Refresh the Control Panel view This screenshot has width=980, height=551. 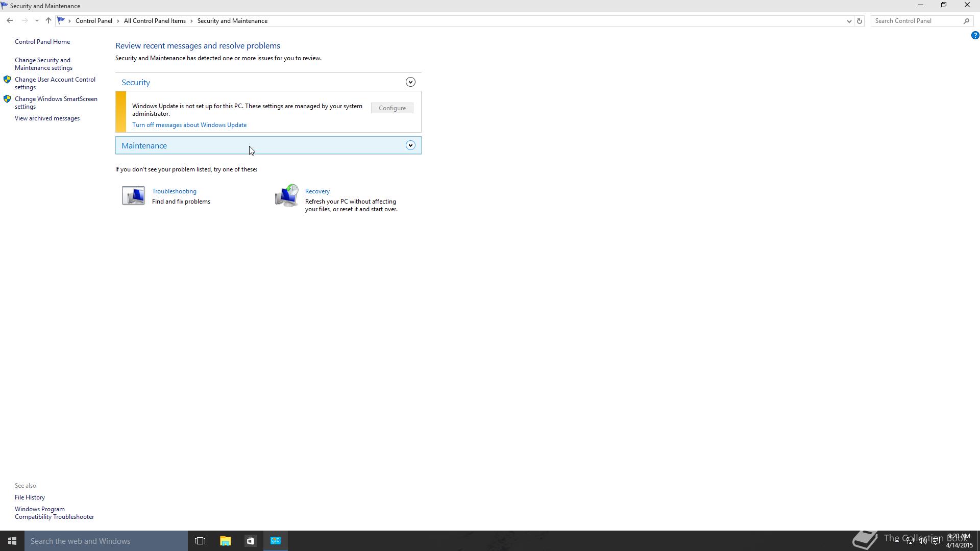pyautogui.click(x=860, y=21)
